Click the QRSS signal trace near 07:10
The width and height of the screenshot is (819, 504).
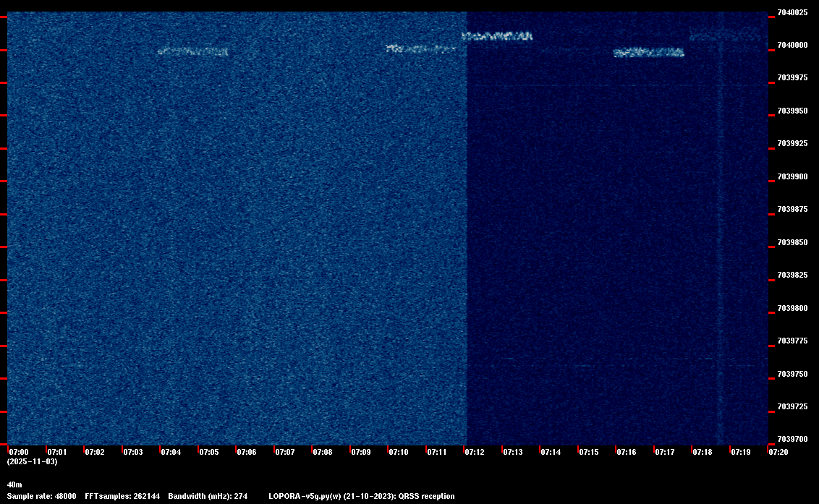pos(420,48)
